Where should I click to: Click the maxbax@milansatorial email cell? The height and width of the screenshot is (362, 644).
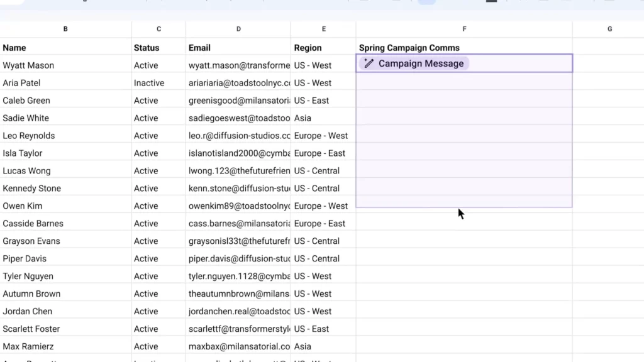click(238, 346)
